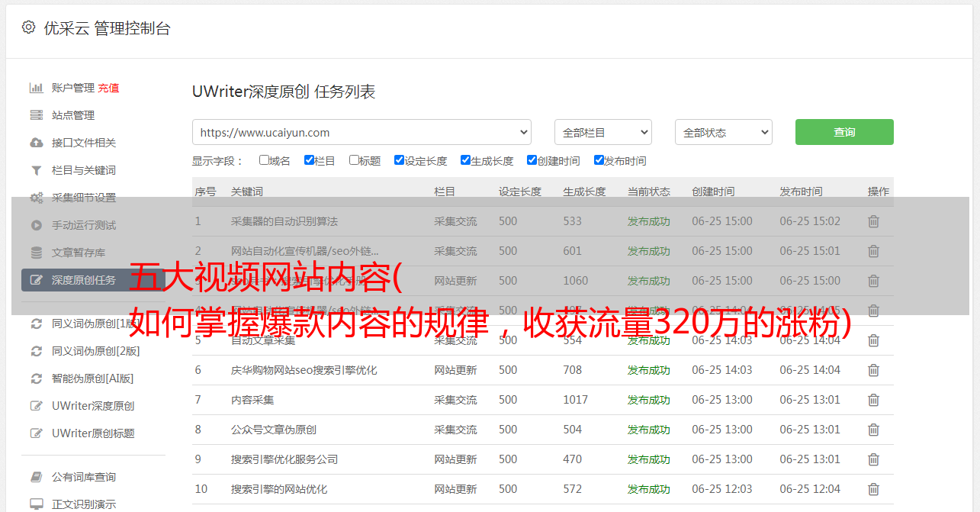Click the cloud upload icon for 接口文件相关

point(36,143)
